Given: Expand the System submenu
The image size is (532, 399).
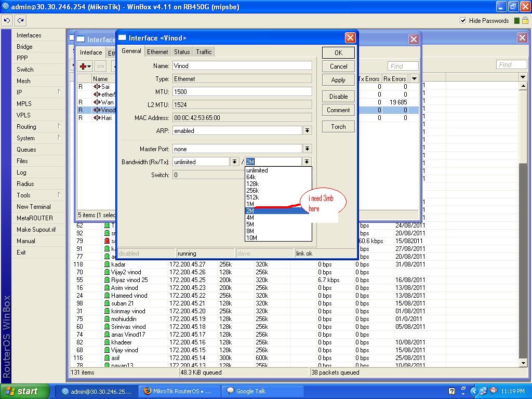Looking at the screenshot, I should [x=59, y=137].
